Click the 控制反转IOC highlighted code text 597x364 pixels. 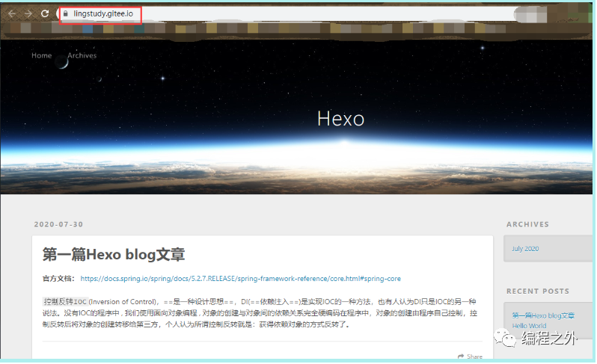(x=65, y=302)
